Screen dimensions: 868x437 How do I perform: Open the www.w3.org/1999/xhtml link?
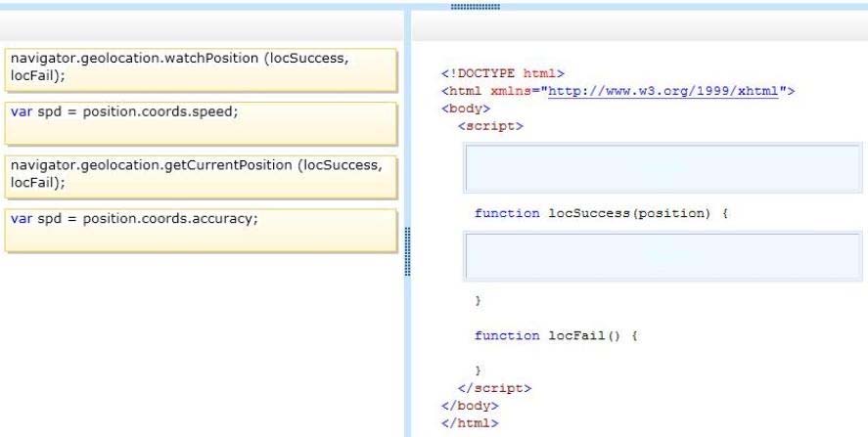(x=663, y=91)
